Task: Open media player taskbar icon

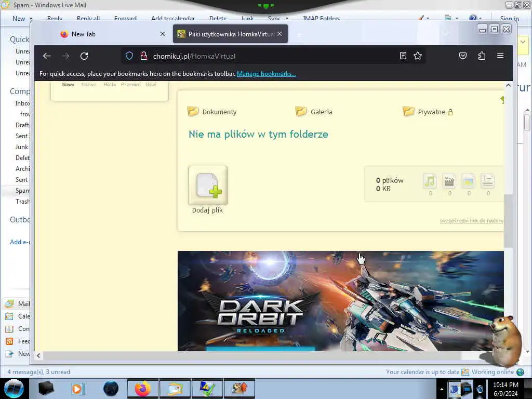Action: pyautogui.click(x=77, y=389)
